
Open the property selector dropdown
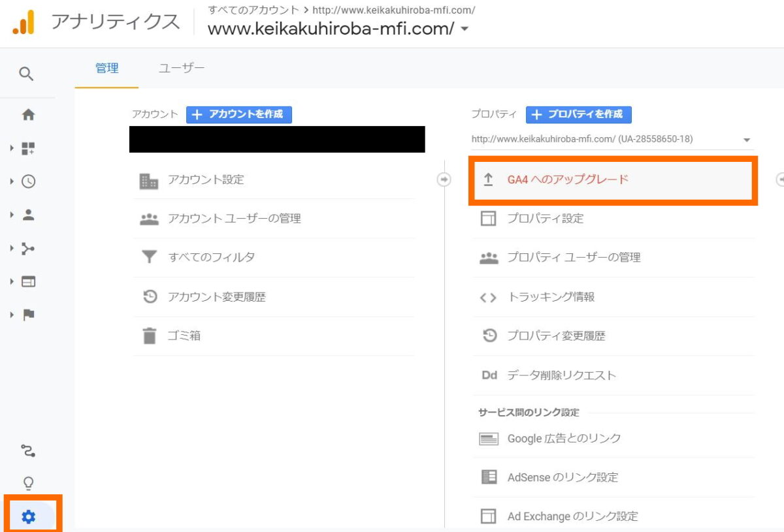tap(746, 140)
